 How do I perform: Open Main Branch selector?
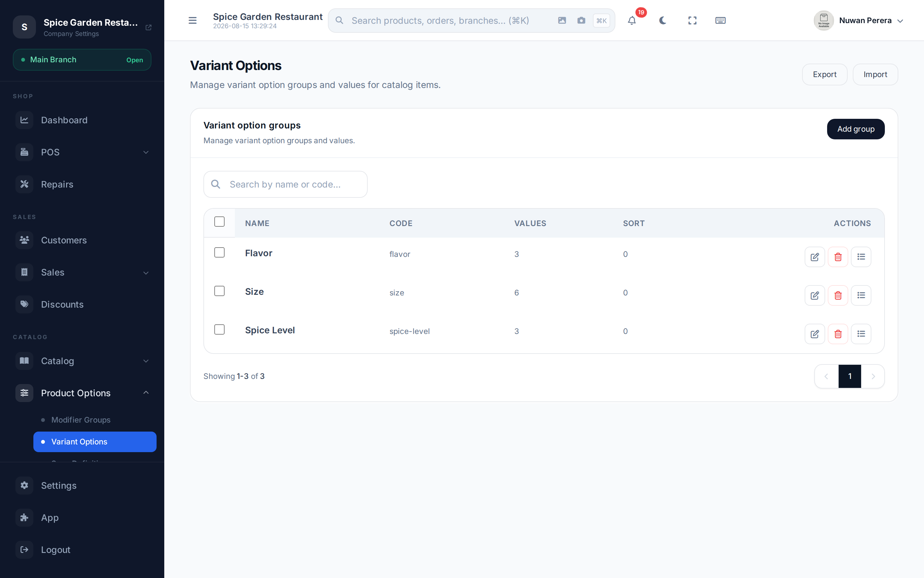pos(82,60)
